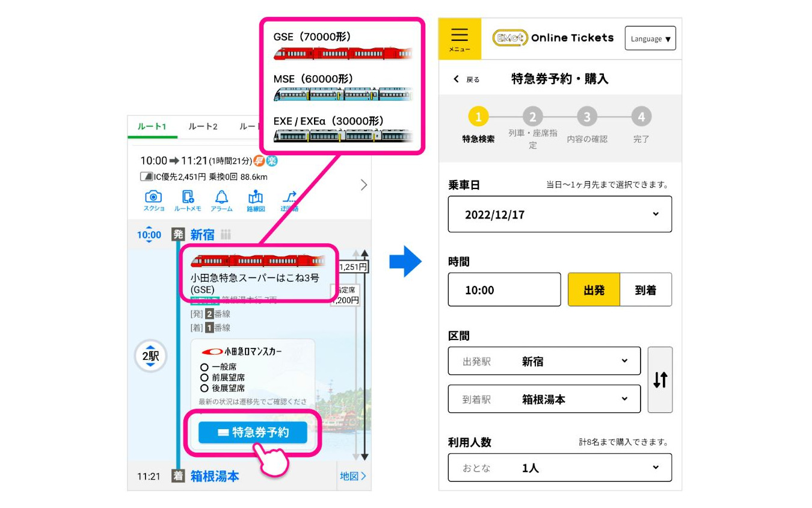Select the 後展望席 seat option
This screenshot has height=508, width=812.
(223, 388)
